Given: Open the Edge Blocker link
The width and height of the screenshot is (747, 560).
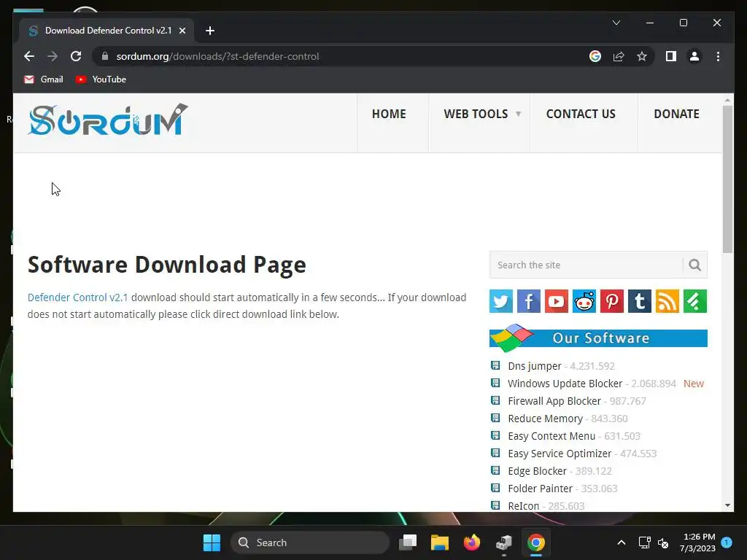Looking at the screenshot, I should 537,472.
